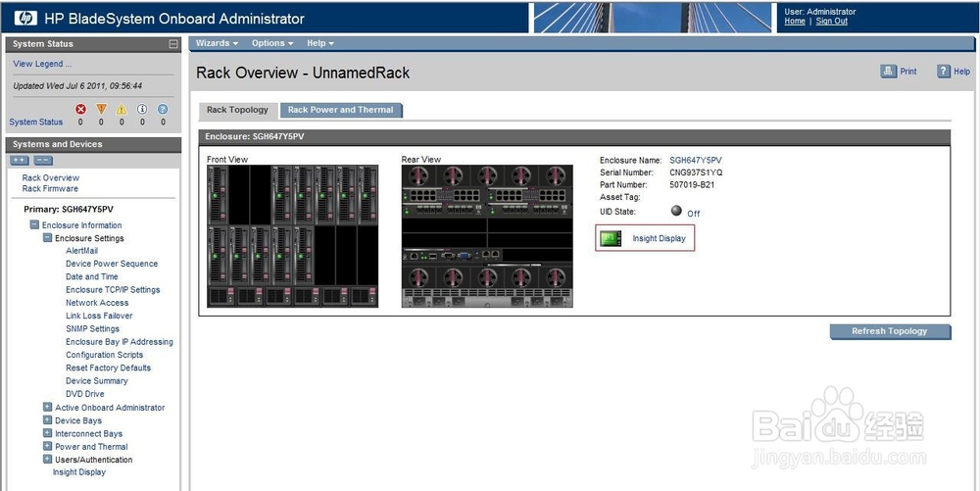Select the Rack Topology tab
980x491 pixels.
pos(237,110)
